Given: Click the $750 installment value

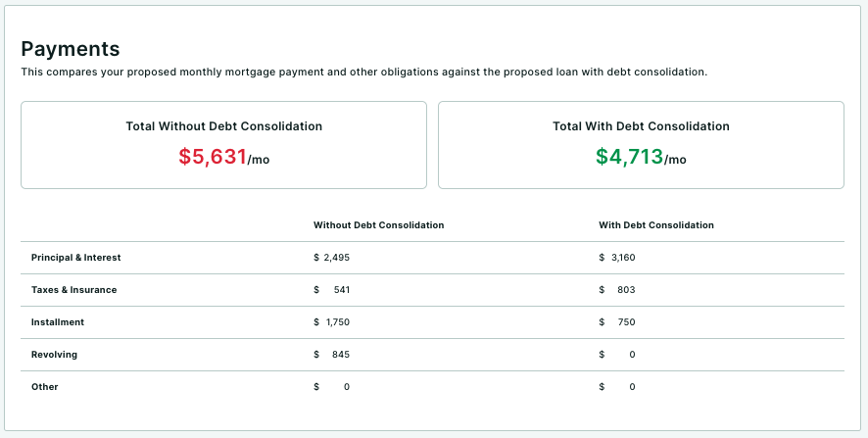Looking at the screenshot, I should point(616,322).
